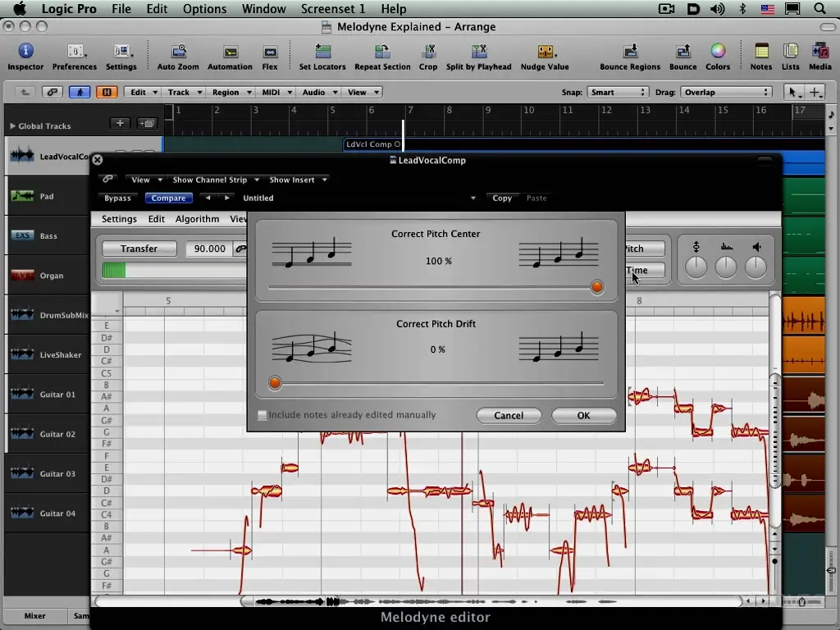Toggle the Compare button

(168, 198)
